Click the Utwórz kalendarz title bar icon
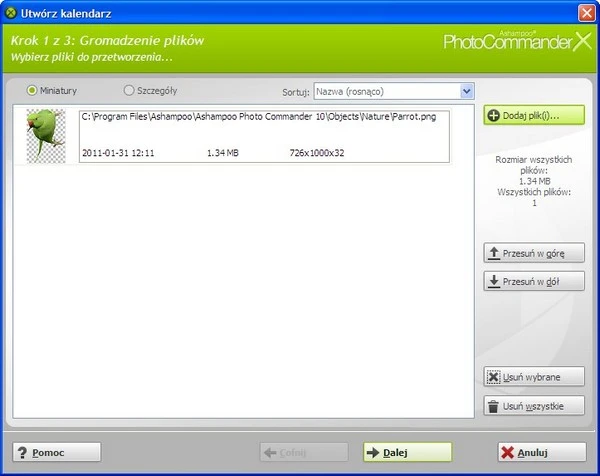The image size is (600, 476). pos(10,13)
